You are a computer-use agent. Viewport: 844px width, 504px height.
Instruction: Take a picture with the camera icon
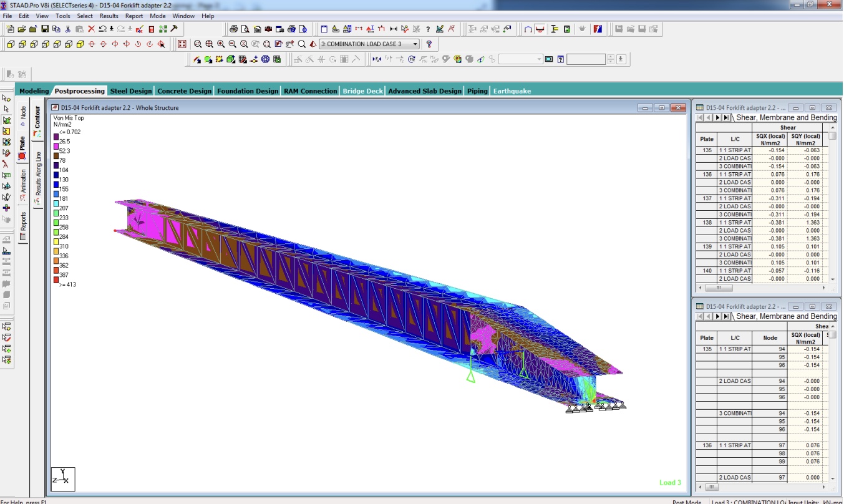click(268, 29)
